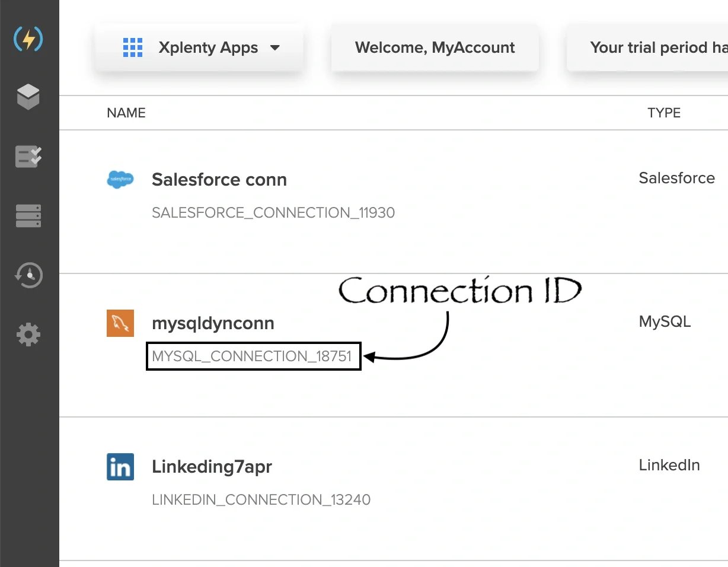The width and height of the screenshot is (728, 567).
Task: Open the Linkeding7apr connection
Action: [x=212, y=467]
